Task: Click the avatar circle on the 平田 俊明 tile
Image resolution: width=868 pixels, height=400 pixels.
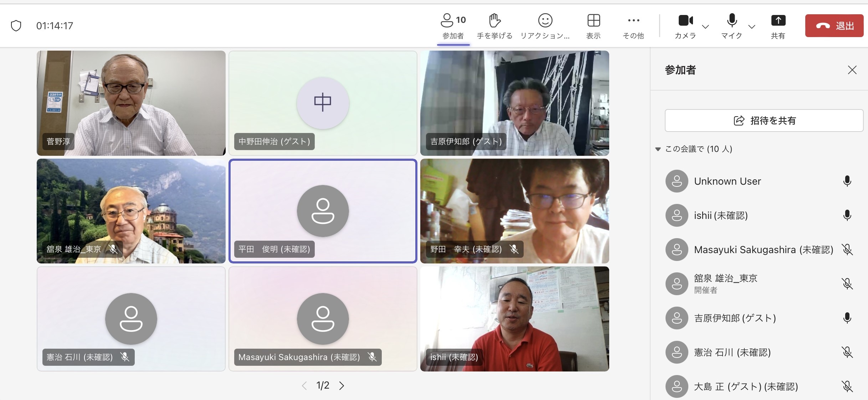Action: click(323, 211)
